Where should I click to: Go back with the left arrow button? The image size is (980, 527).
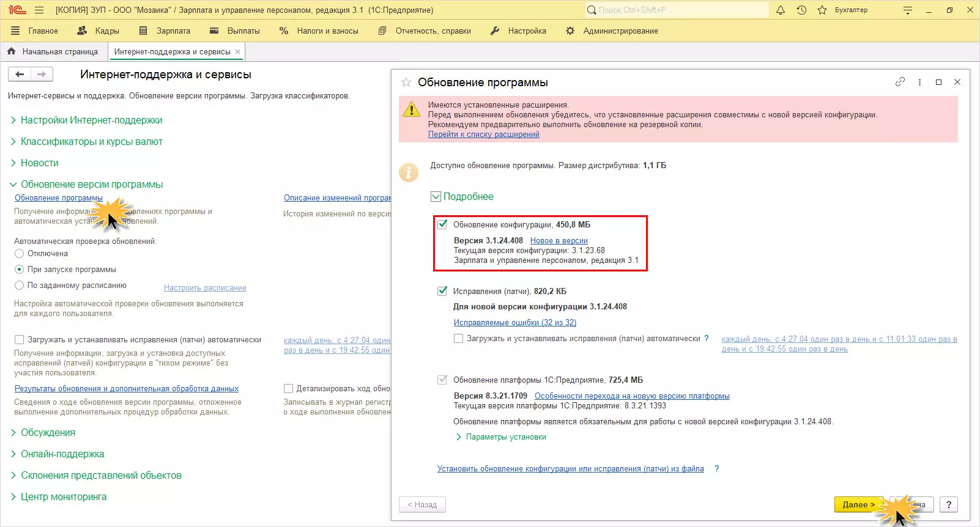tap(20, 75)
